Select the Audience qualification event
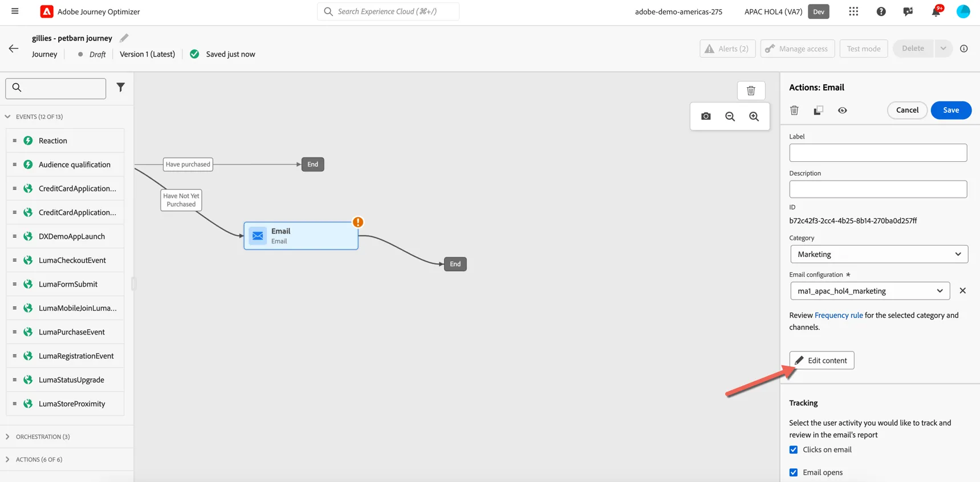This screenshot has height=482, width=980. point(65,165)
